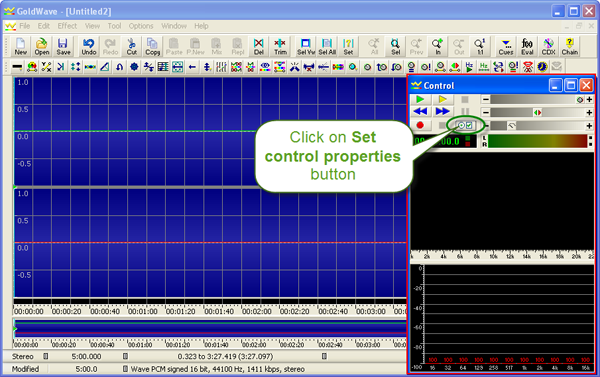This screenshot has width=600, height=377.
Task: Click the Trim toolbar button
Action: tap(280, 47)
